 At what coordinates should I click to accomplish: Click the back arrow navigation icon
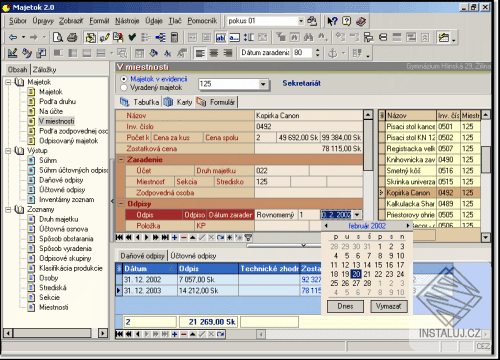click(13, 37)
